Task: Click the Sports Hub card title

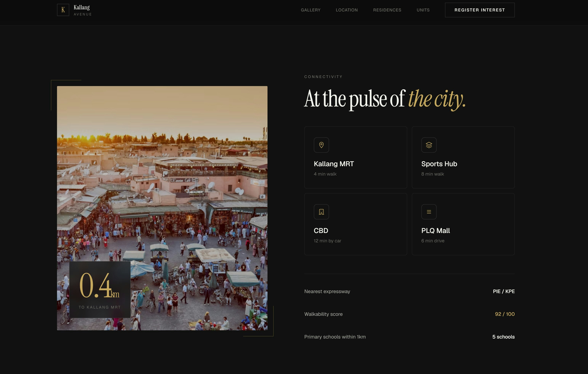Action: pyautogui.click(x=439, y=164)
